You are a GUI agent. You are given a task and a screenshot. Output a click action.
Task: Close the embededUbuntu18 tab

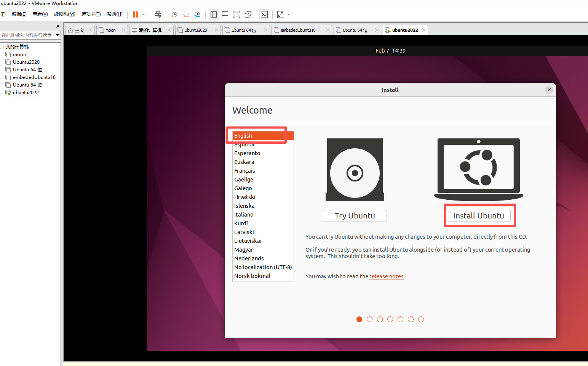(328, 30)
